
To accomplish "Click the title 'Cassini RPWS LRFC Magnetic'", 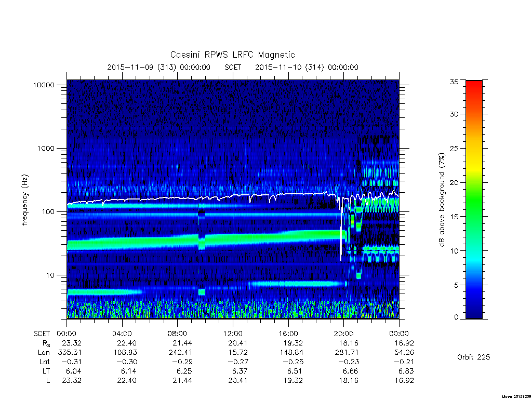I will pyautogui.click(x=232, y=55).
